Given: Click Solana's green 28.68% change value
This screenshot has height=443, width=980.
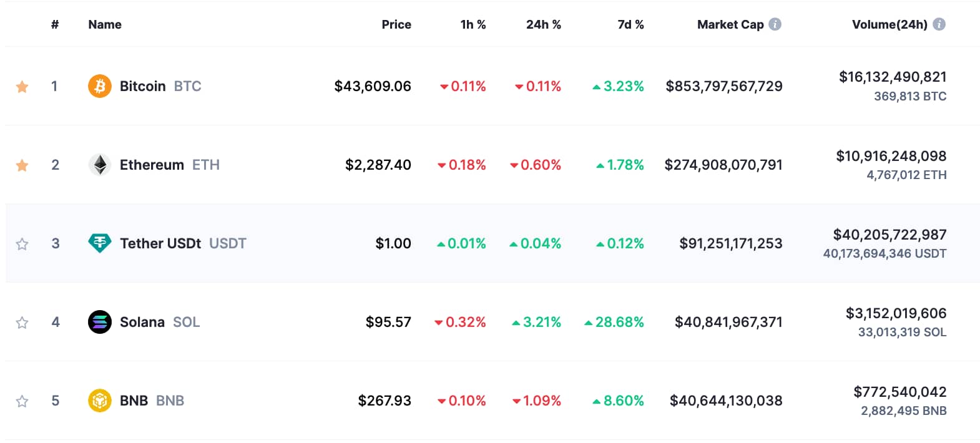Looking at the screenshot, I should 615,322.
